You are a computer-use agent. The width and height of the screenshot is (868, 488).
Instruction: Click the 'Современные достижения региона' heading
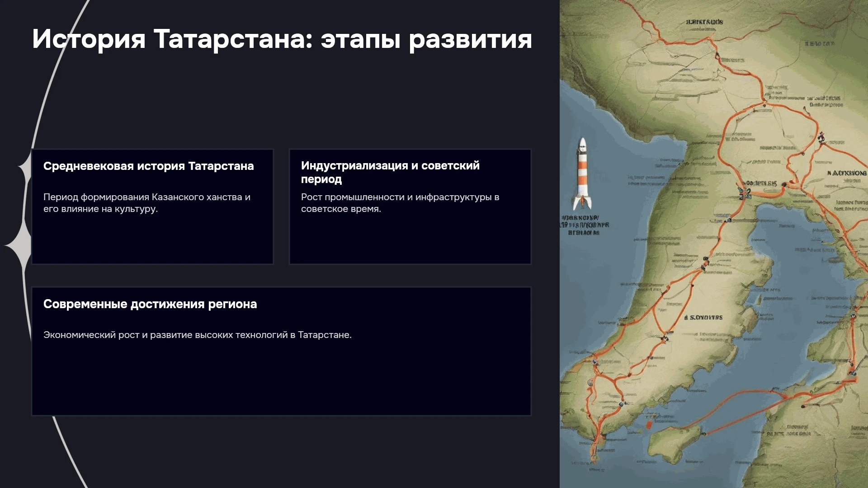pyautogui.click(x=150, y=304)
